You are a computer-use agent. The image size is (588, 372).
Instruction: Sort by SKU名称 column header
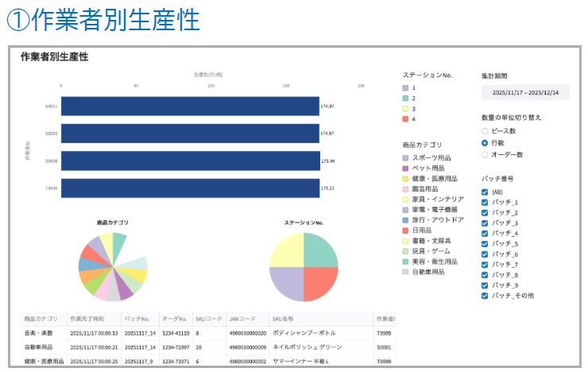(321, 319)
